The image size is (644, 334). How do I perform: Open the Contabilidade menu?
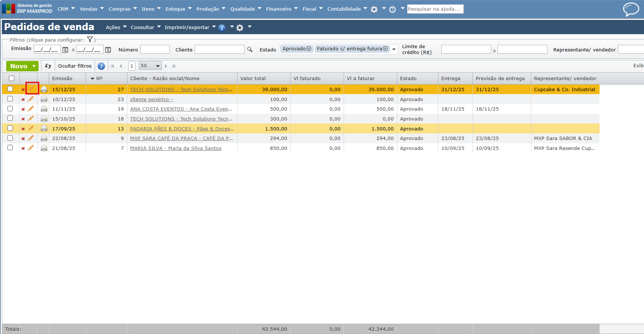(347, 9)
